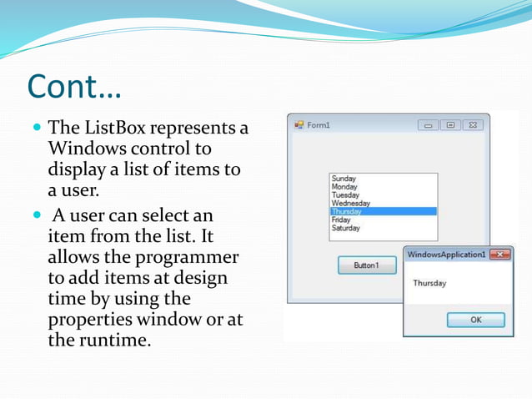Select Friday in the list box
This screenshot has height=399, width=532.
point(383,220)
